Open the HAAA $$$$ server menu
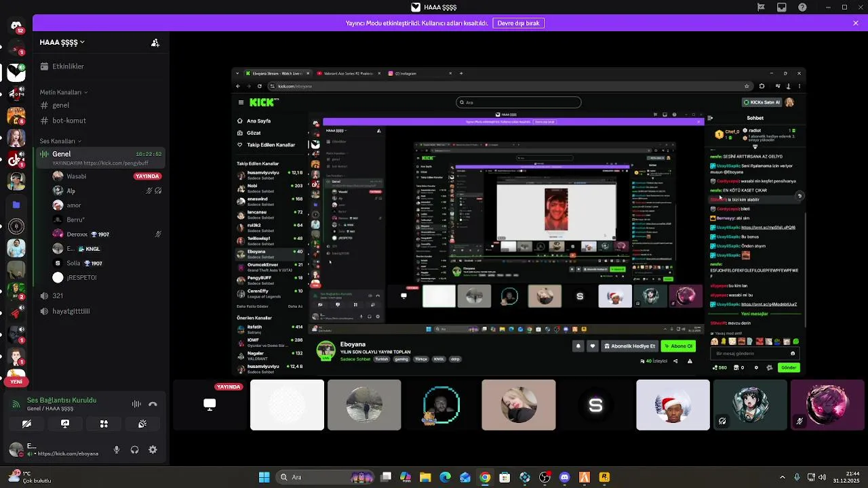The image size is (868, 488). pos(62,42)
